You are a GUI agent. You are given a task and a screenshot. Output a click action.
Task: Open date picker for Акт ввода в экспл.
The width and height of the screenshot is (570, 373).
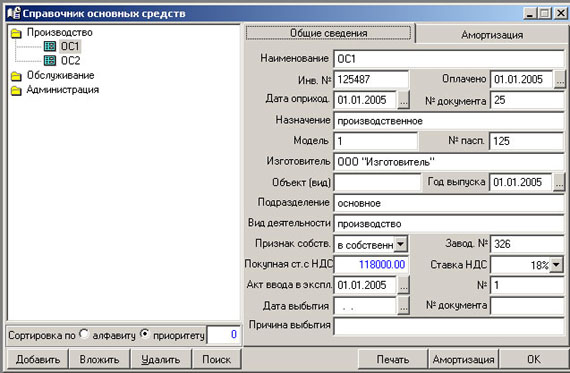tap(403, 285)
